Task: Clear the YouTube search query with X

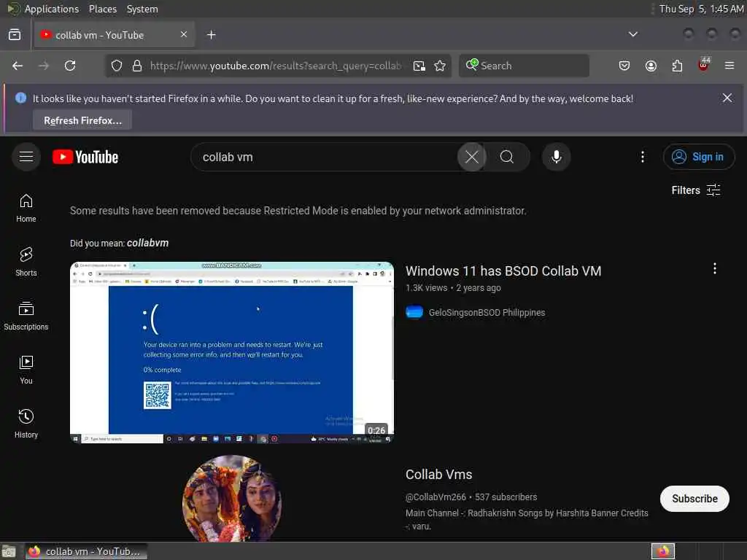Action: (472, 157)
